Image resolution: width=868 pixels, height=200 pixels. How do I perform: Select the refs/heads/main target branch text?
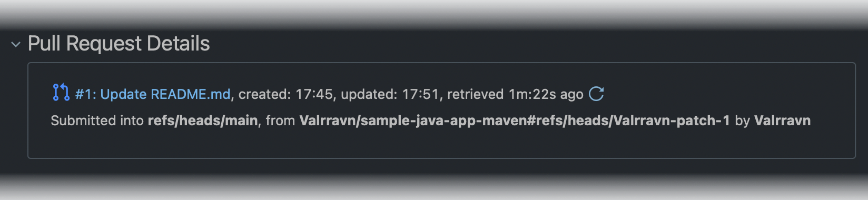[x=203, y=121]
